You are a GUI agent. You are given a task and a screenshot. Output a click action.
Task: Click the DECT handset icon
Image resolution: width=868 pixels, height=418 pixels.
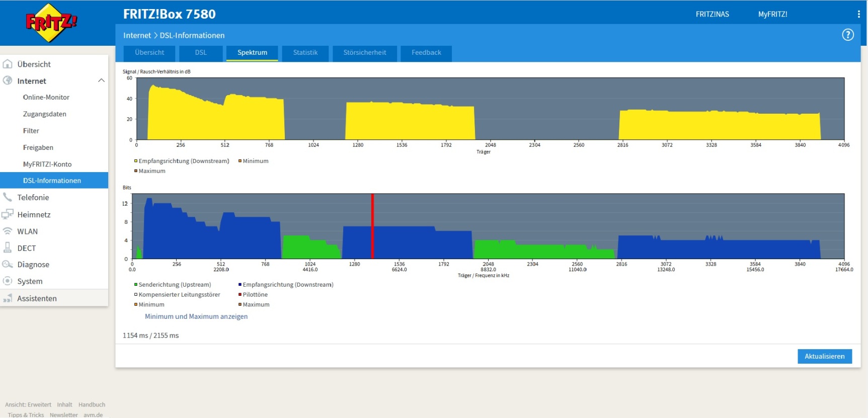coord(8,247)
